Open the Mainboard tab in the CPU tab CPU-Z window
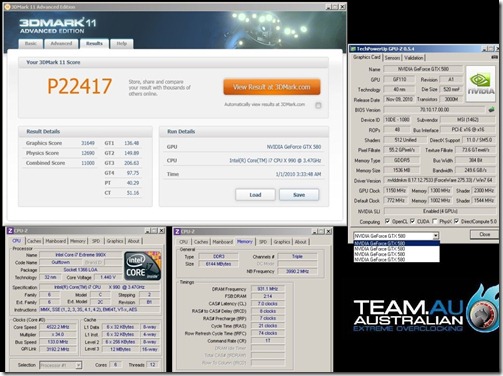Screen dimensions: 503x376 pyautogui.click(x=56, y=241)
